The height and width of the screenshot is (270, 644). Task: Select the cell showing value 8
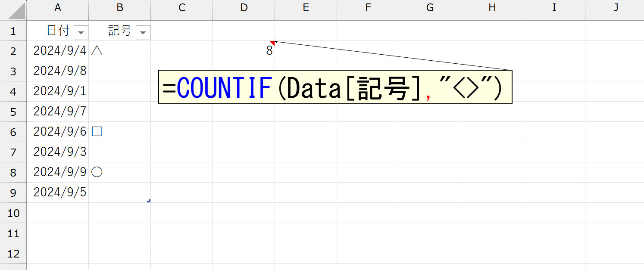point(244,51)
